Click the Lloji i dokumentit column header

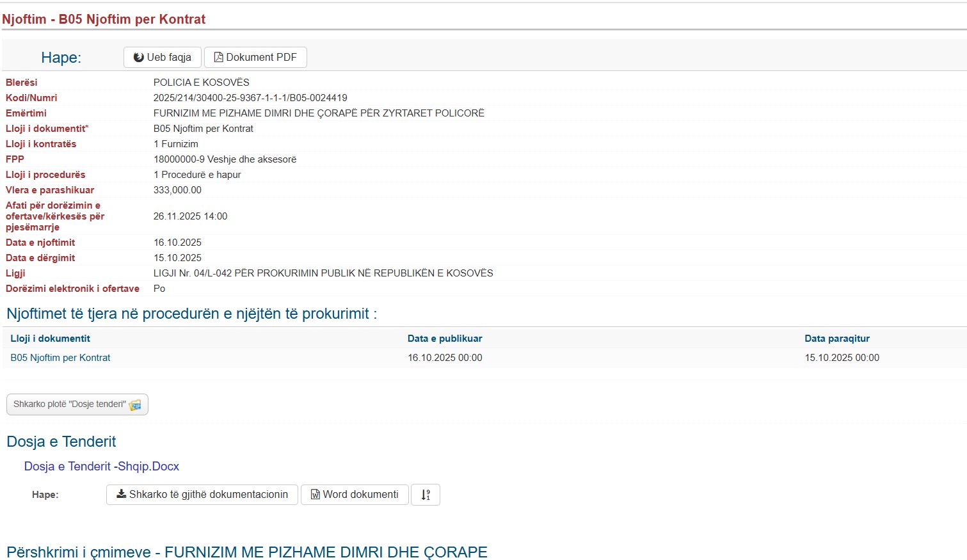click(50, 339)
